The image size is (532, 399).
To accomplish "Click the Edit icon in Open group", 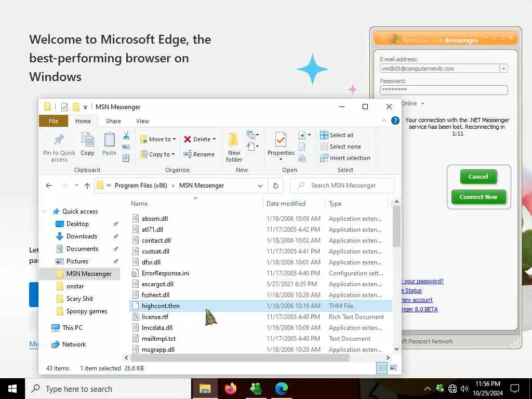I will [x=302, y=147].
